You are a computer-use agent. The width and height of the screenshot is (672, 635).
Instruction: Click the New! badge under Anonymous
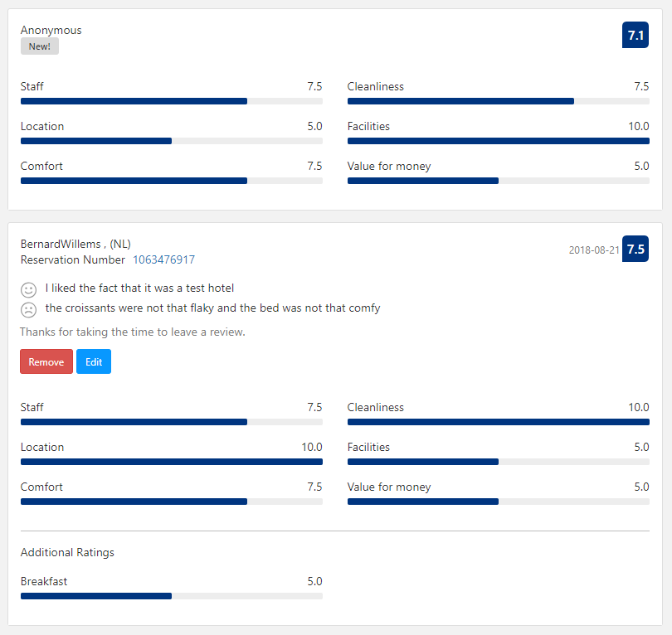(40, 46)
